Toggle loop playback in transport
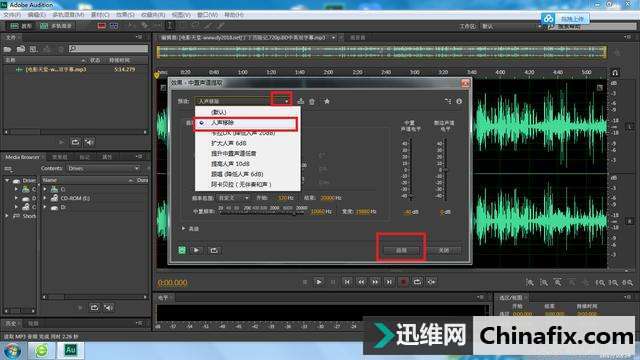The height and width of the screenshot is (360, 640). pos(417,282)
